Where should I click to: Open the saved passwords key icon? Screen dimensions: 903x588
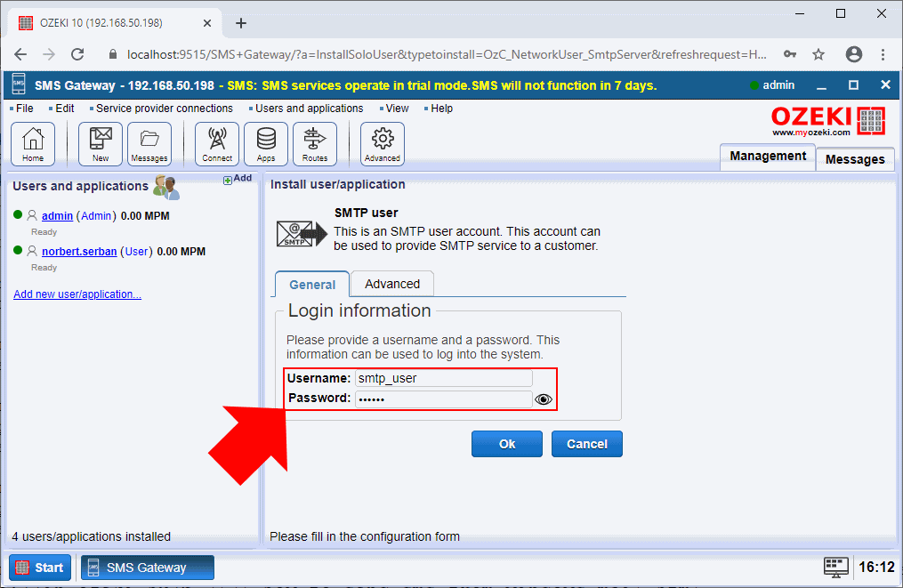[790, 54]
